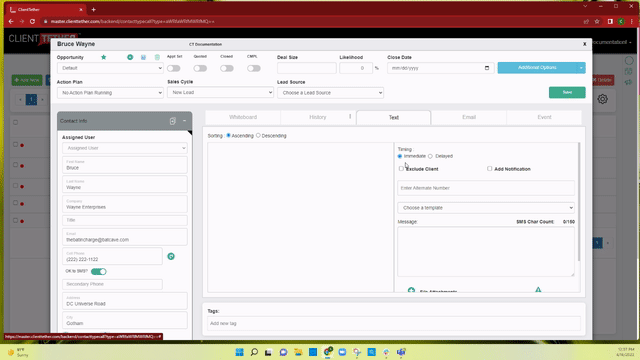Open the Choose a Lead Source dropdown

(331, 93)
